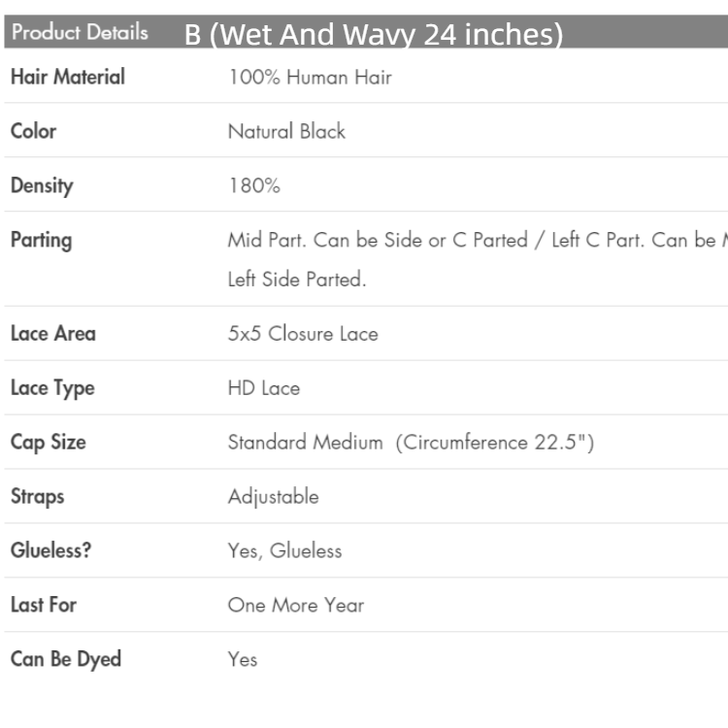The width and height of the screenshot is (728, 728).
Task: Click the 'Adjustable' straps value
Action: [273, 496]
